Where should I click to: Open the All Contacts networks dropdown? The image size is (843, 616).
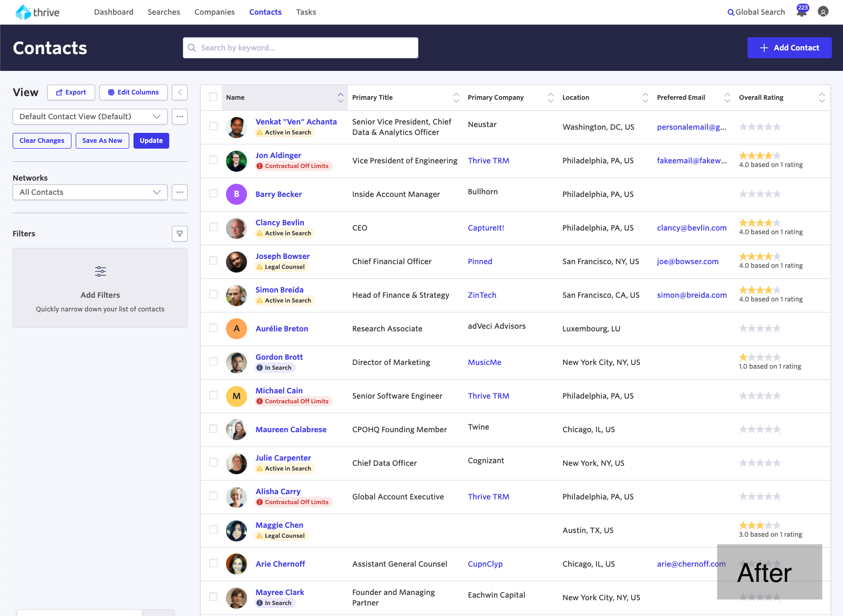click(x=90, y=192)
